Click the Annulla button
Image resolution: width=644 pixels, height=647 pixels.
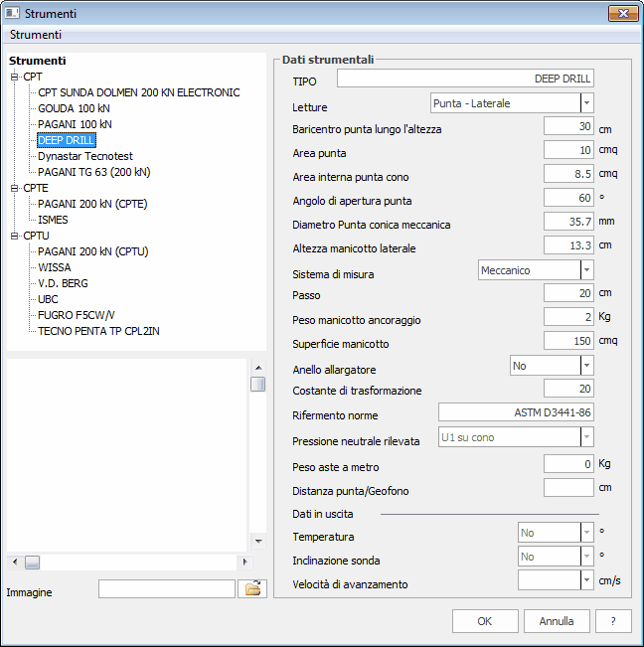click(557, 621)
